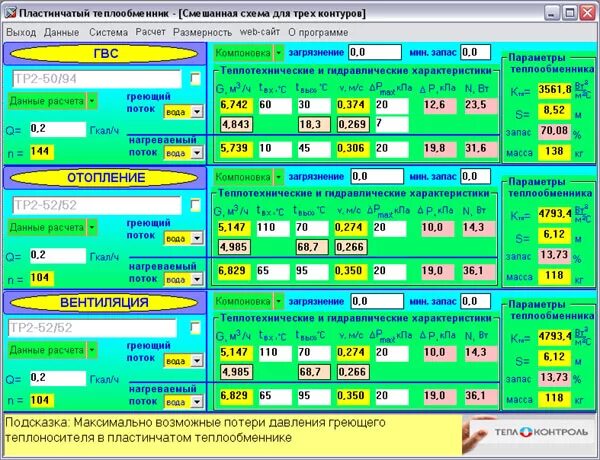Open нагреваемый поток вода dropdown in ОТОПЛЕНИЕ
This screenshot has height=460, width=600.
197,280
